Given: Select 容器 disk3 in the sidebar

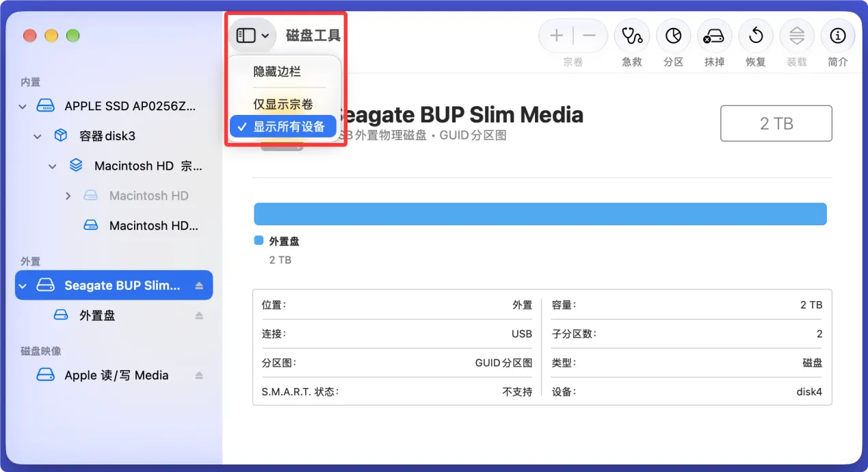Looking at the screenshot, I should [x=114, y=136].
